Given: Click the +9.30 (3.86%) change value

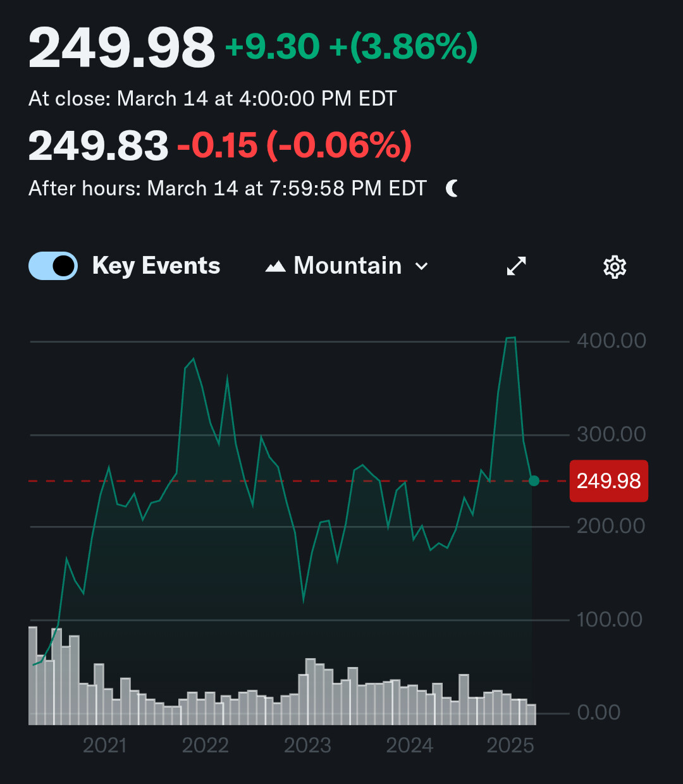Looking at the screenshot, I should (x=351, y=47).
